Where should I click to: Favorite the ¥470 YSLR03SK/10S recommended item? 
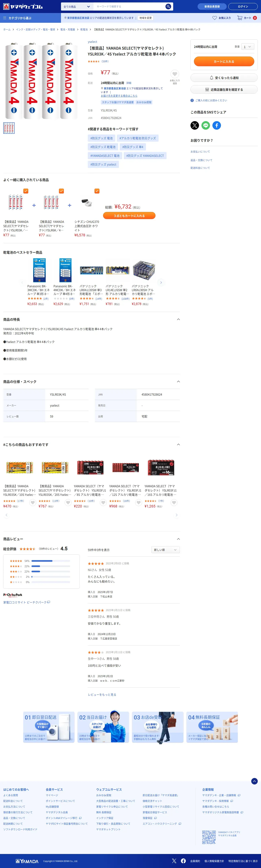point(32,502)
